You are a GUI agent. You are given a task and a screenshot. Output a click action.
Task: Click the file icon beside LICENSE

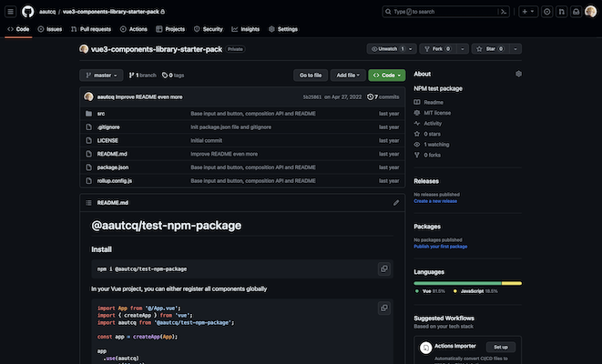point(88,140)
